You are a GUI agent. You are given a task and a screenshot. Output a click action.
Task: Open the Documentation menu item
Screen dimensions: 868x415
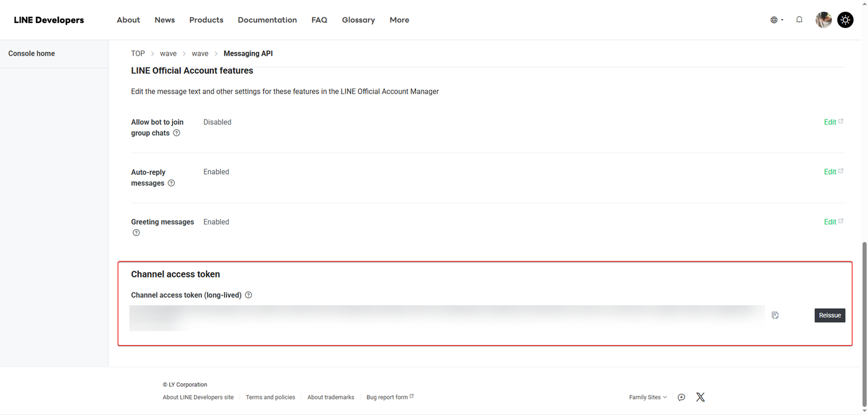(267, 20)
